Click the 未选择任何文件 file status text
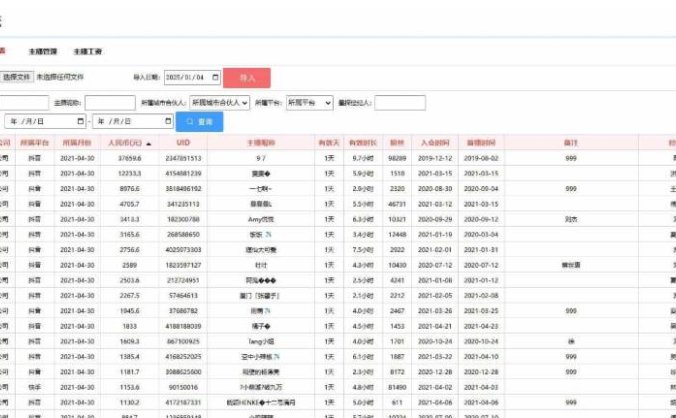The height and width of the screenshot is (418, 676). [60, 77]
